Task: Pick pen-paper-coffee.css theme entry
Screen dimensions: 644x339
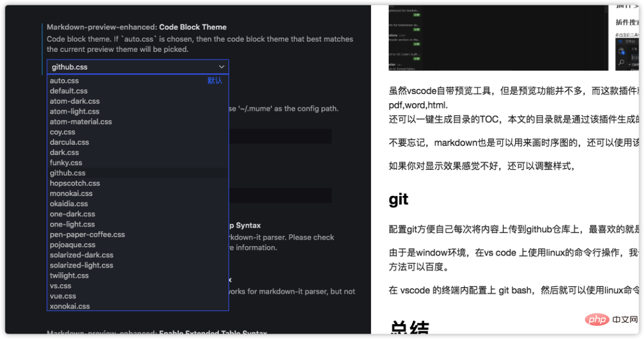Action: 87,235
